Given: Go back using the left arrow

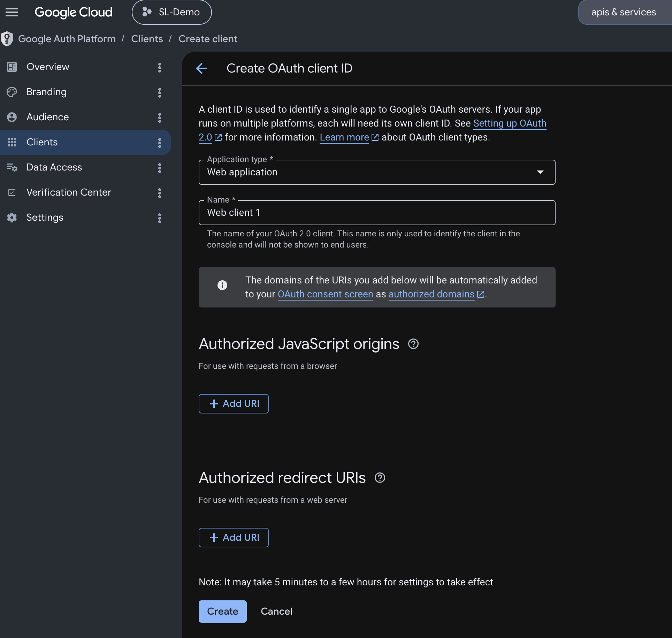Looking at the screenshot, I should click(x=202, y=68).
